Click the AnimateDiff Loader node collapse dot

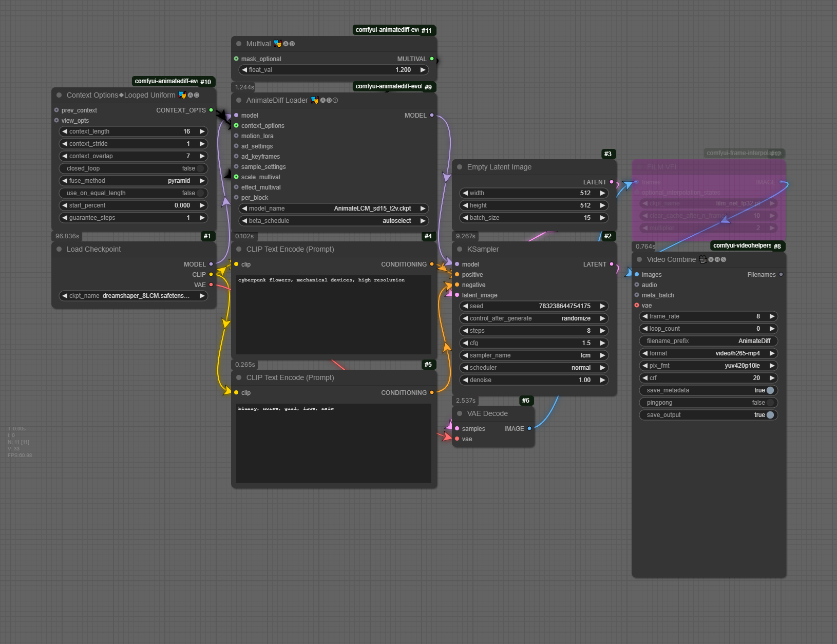tap(239, 100)
